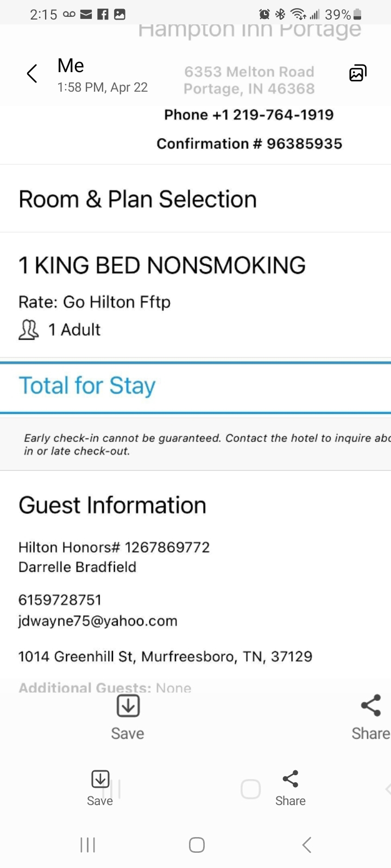Tap the smaller Save icon in bottom toolbar
The image size is (391, 868).
coord(100,779)
